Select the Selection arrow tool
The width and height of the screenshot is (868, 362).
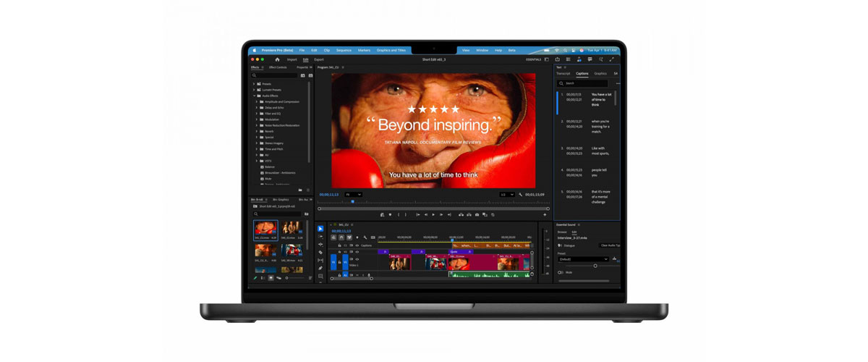[320, 229]
